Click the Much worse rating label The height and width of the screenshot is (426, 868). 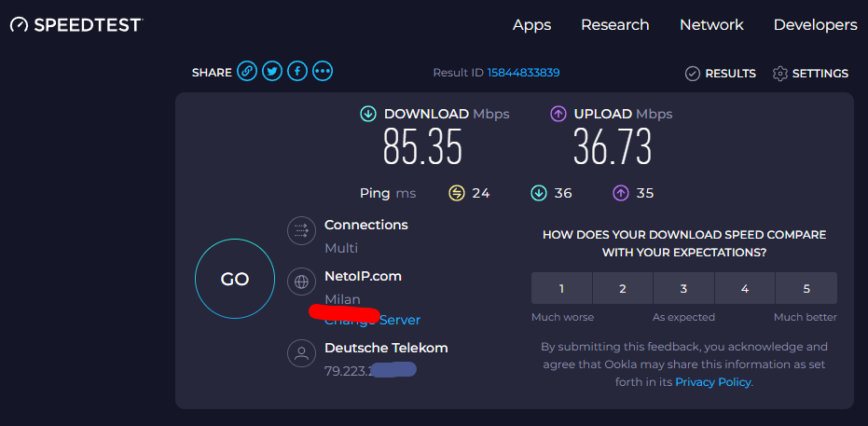pos(562,318)
